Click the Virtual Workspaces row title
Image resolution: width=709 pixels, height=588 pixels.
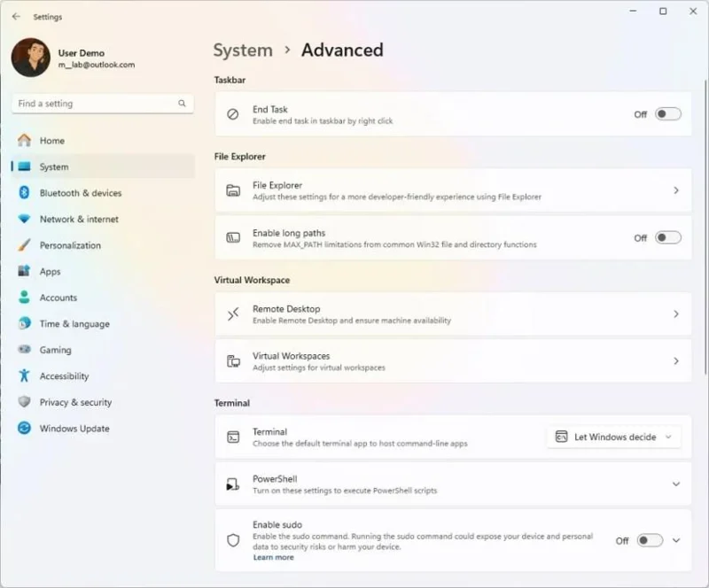click(292, 356)
